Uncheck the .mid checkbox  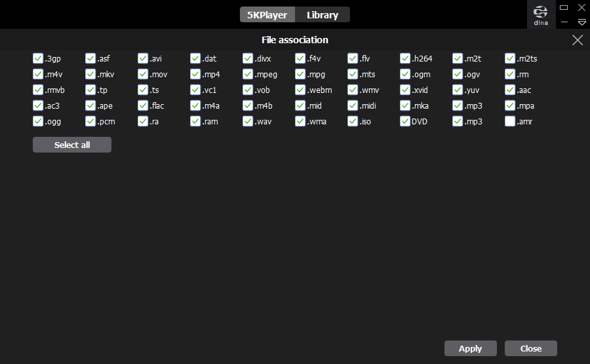click(300, 105)
